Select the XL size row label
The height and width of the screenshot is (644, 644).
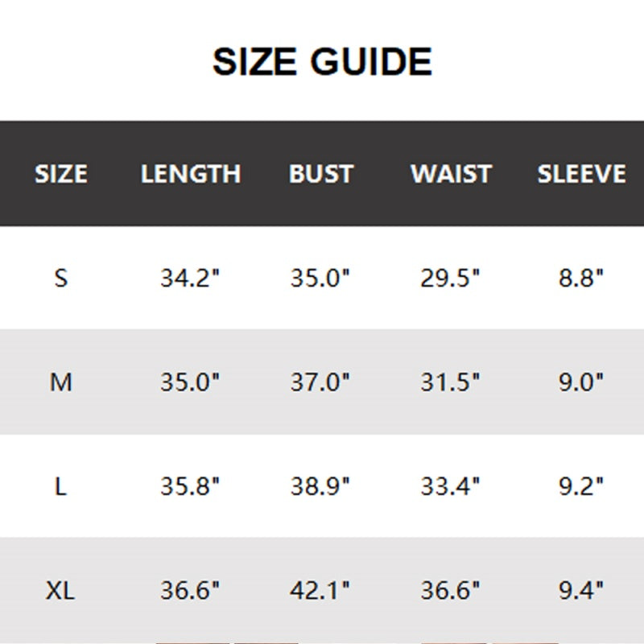pos(61,591)
